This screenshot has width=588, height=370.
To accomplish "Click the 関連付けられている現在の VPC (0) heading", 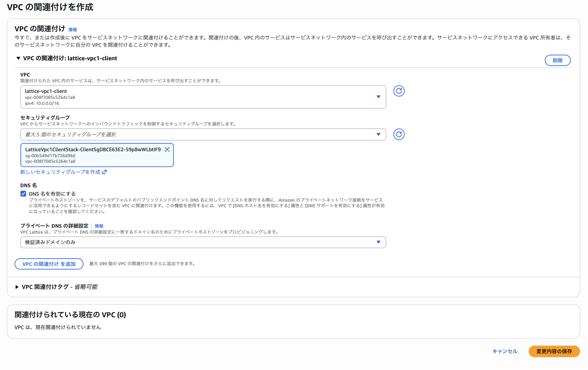I will tap(70, 315).
